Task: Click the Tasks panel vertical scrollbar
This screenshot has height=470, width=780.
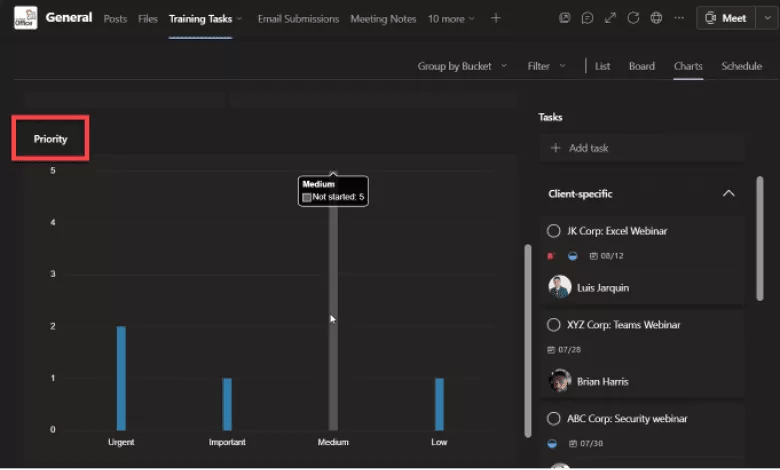Action: coord(760,238)
